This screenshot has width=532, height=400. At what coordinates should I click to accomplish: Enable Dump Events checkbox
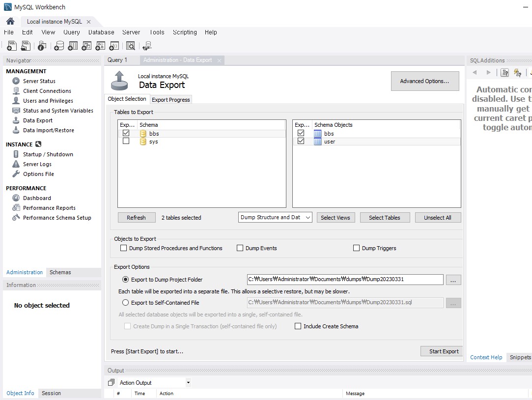[x=240, y=248]
